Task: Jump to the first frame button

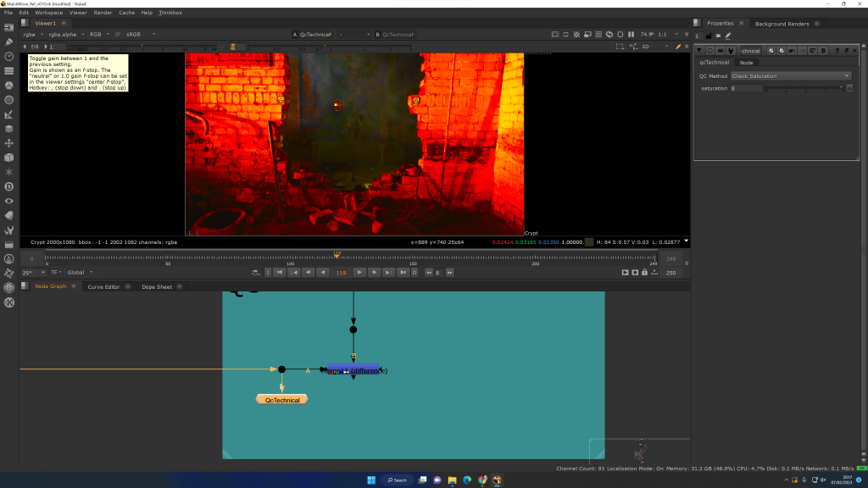Action: [280, 272]
